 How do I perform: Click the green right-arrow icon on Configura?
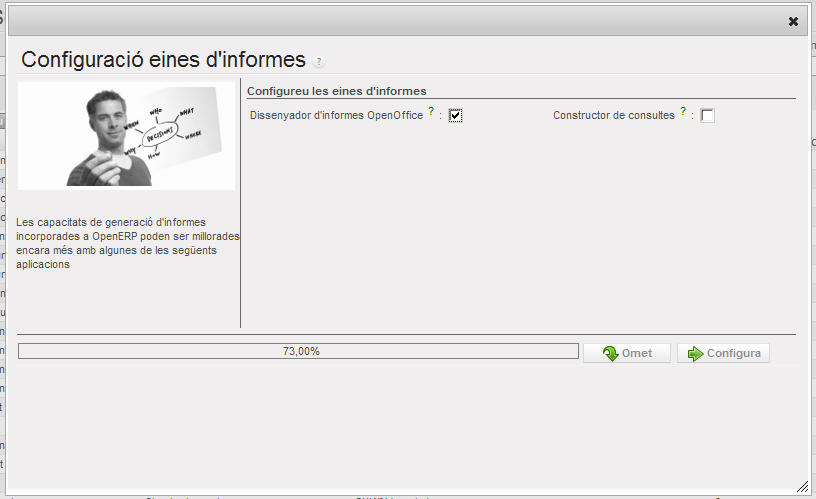click(696, 353)
